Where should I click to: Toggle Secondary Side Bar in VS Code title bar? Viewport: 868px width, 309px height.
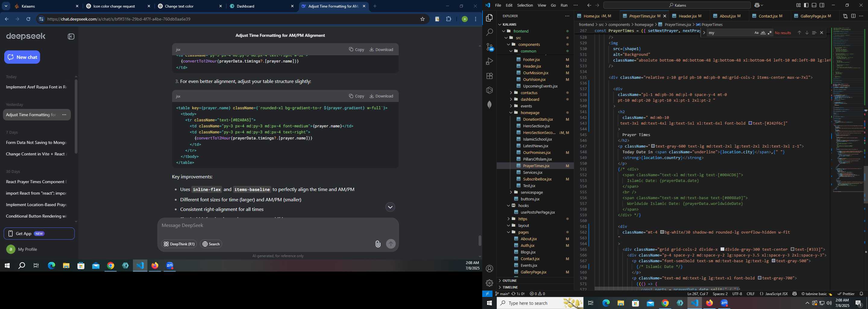coord(822,5)
